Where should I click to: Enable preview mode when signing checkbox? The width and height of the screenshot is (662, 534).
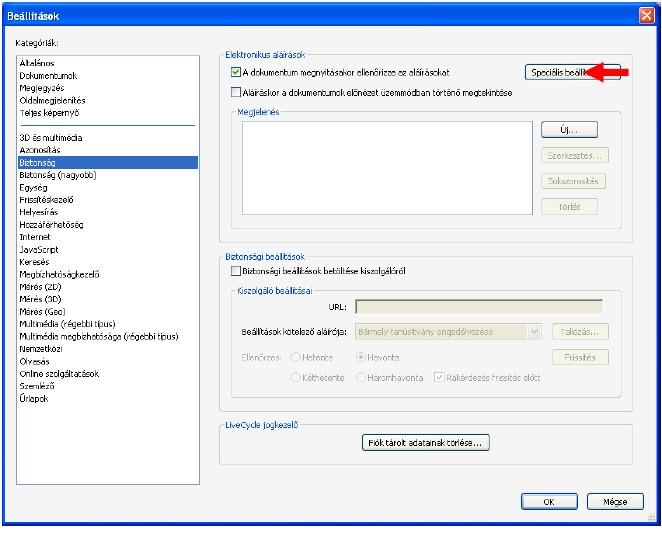pyautogui.click(x=236, y=92)
